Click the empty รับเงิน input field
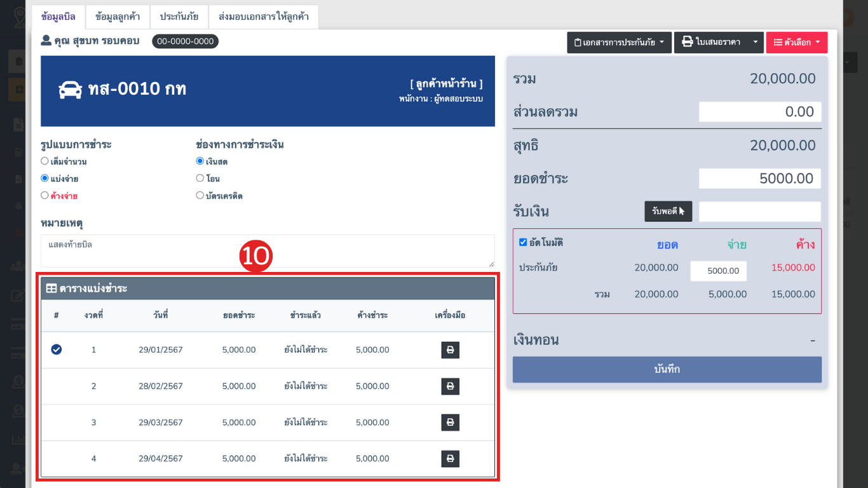The image size is (868, 488). click(x=760, y=212)
